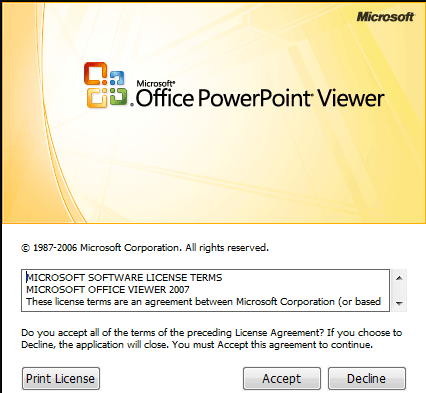426x393 pixels.
Task: Click license box scroll down arrow
Action: click(399, 303)
